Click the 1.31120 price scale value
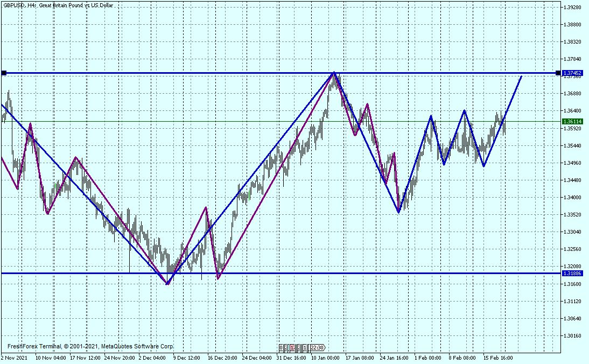589x364 pixels. (573, 301)
